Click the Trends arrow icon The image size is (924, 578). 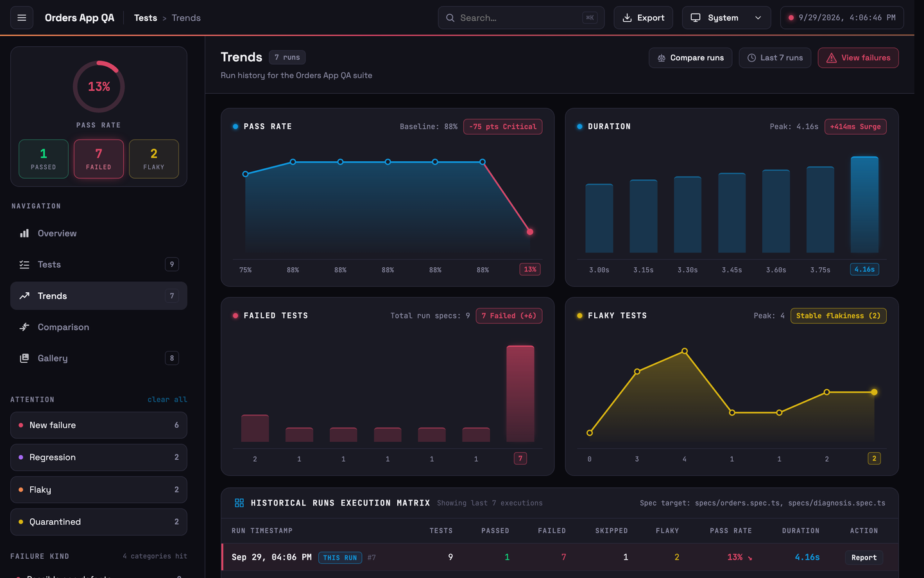pyautogui.click(x=24, y=296)
